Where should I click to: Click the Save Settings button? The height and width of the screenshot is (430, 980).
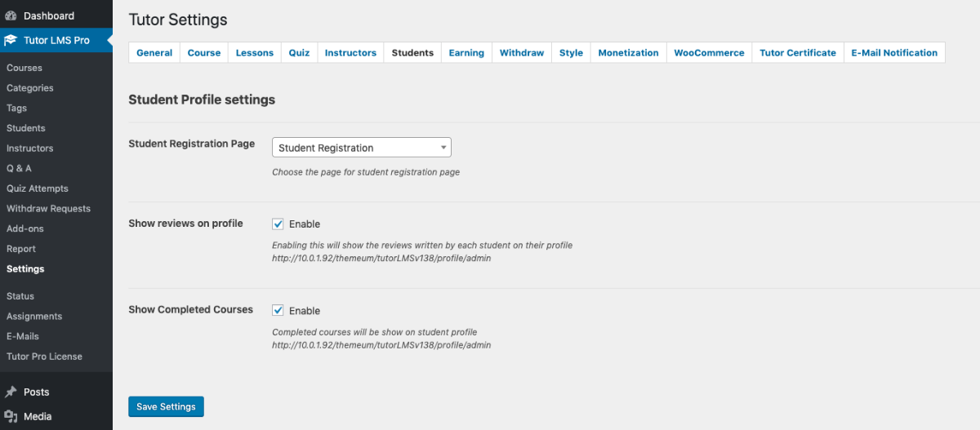coord(166,406)
